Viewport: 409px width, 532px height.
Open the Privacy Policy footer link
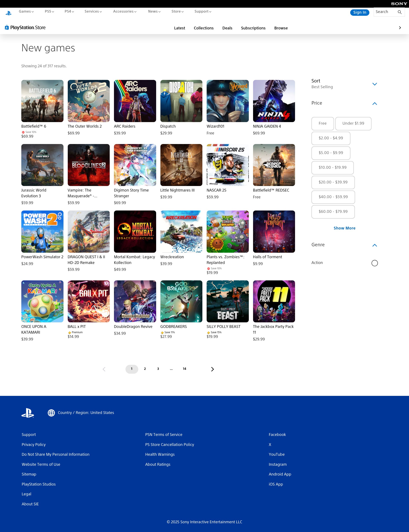point(34,445)
